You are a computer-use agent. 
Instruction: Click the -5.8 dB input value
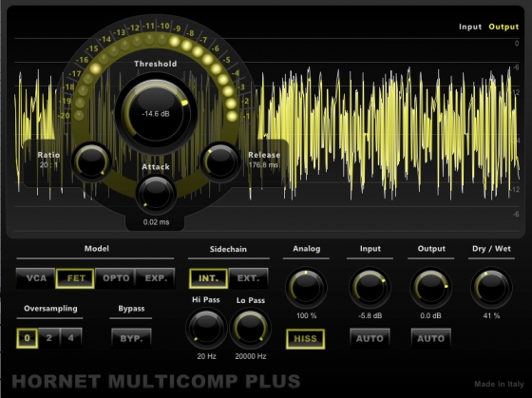tap(370, 315)
